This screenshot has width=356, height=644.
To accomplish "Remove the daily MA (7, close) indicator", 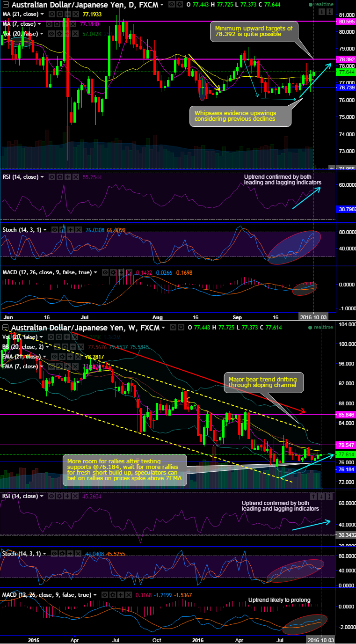I will [x=73, y=24].
